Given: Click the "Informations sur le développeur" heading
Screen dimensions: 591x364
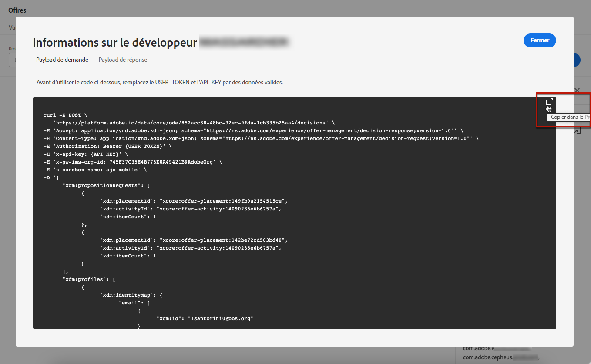Looking at the screenshot, I should click(115, 43).
